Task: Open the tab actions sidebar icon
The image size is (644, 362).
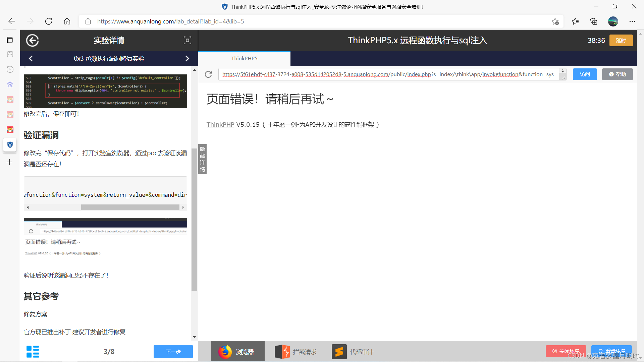Action: [x=10, y=40]
